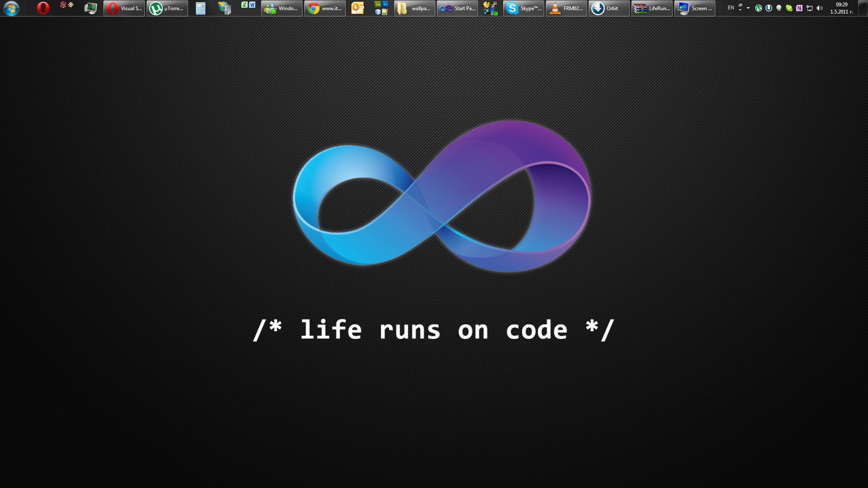Switch to WinRAR LifeRun... archive window
Image resolution: width=868 pixels, height=488 pixels.
click(x=652, y=8)
